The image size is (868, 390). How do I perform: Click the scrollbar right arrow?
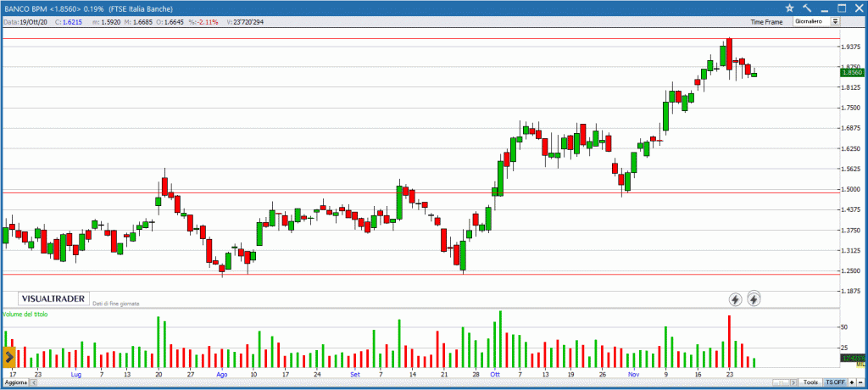[x=793, y=382]
